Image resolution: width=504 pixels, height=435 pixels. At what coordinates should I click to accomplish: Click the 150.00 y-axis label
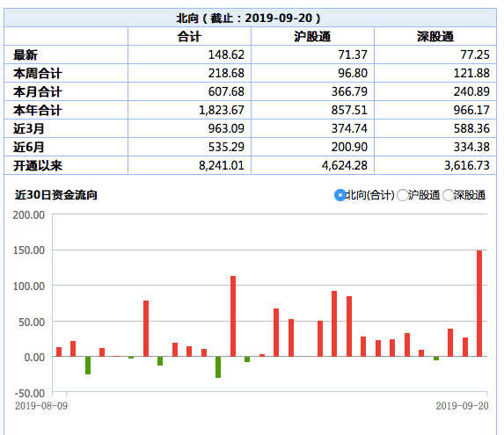pyautogui.click(x=29, y=250)
